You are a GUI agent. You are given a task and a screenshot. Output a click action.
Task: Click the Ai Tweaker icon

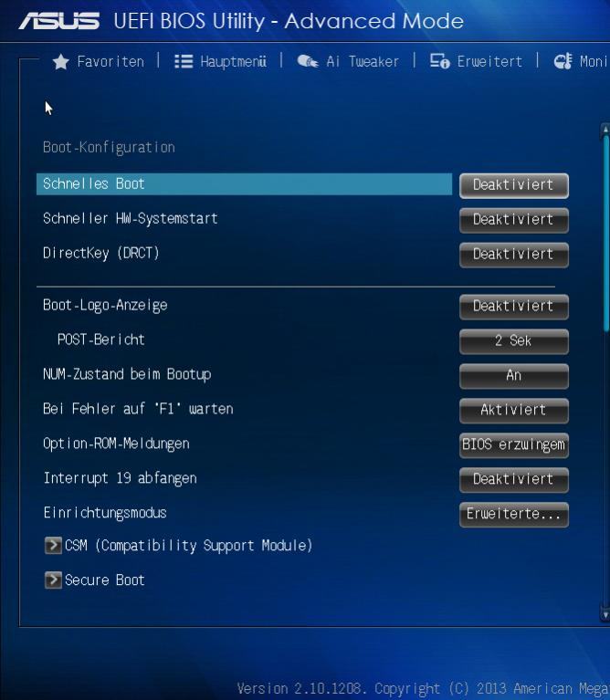(308, 61)
